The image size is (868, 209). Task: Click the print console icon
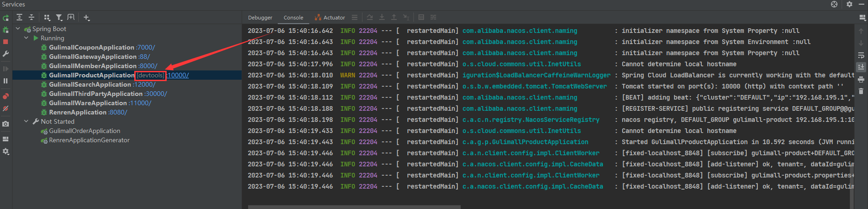pos(861,79)
